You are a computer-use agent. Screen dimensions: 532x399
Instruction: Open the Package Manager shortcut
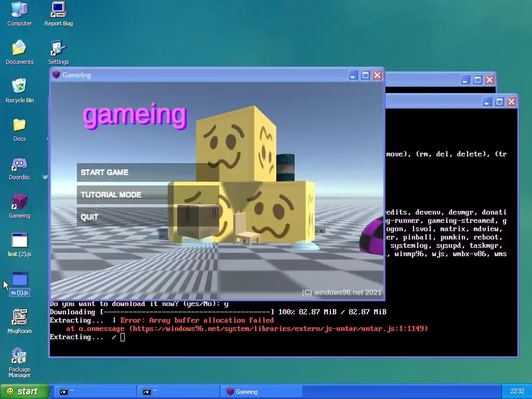(19, 362)
